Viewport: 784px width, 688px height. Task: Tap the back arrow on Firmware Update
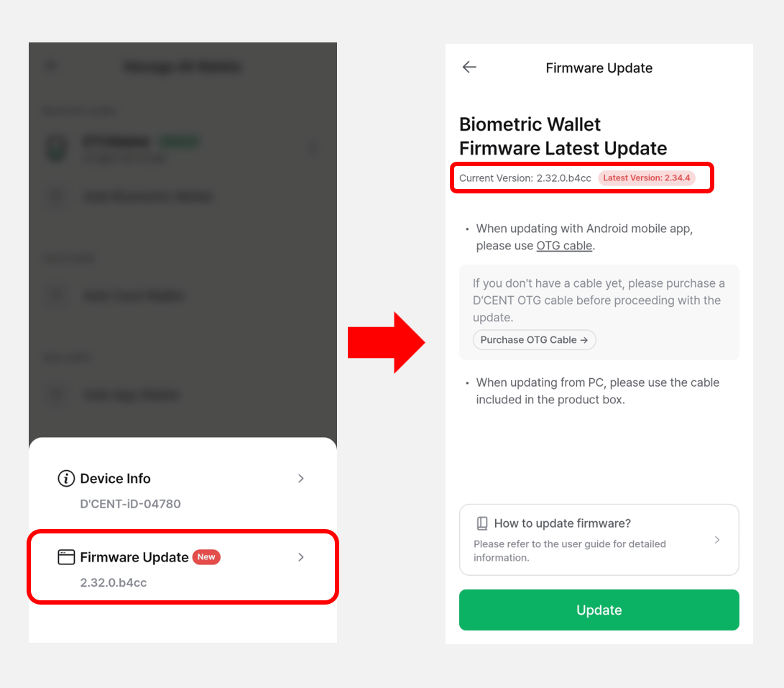click(x=469, y=67)
